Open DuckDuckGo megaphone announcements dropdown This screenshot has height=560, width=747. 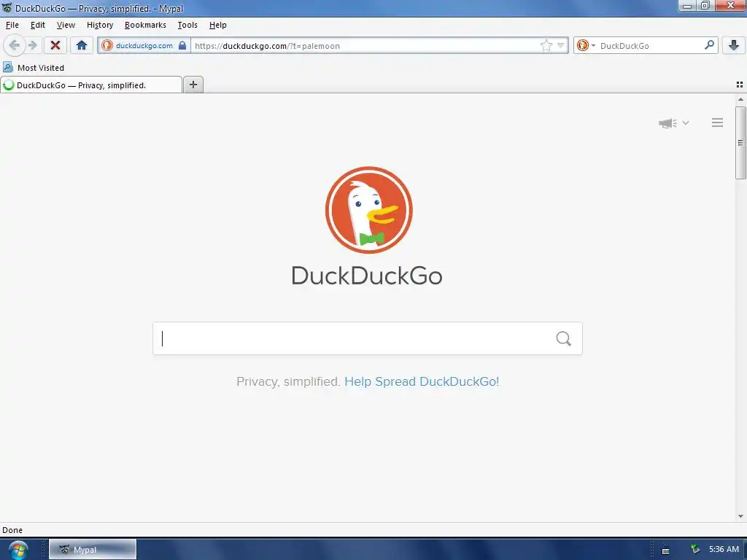(673, 122)
